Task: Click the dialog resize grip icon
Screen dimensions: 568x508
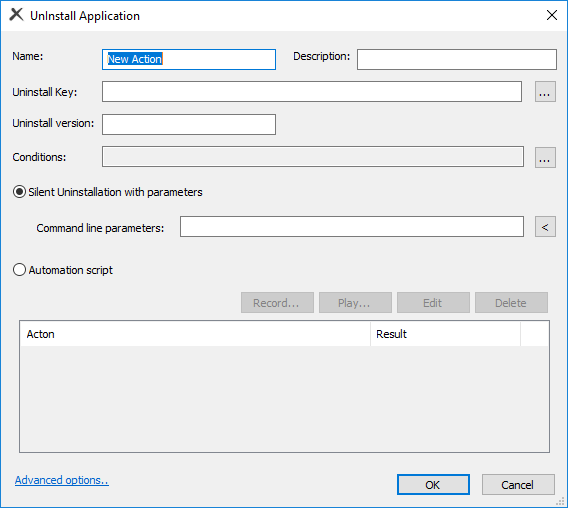Action: click(560, 501)
